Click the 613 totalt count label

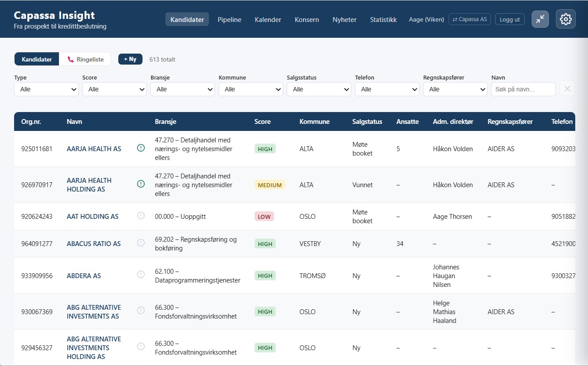tap(162, 59)
